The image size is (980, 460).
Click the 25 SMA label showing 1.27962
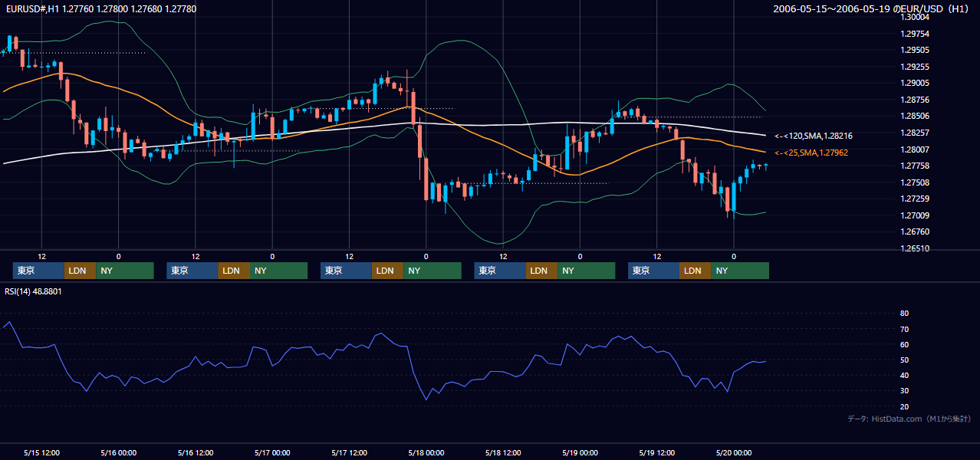(x=811, y=153)
